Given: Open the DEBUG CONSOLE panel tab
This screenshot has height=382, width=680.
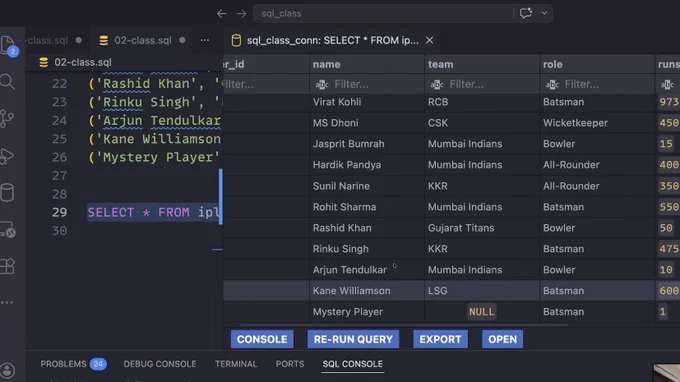Looking at the screenshot, I should [160, 364].
